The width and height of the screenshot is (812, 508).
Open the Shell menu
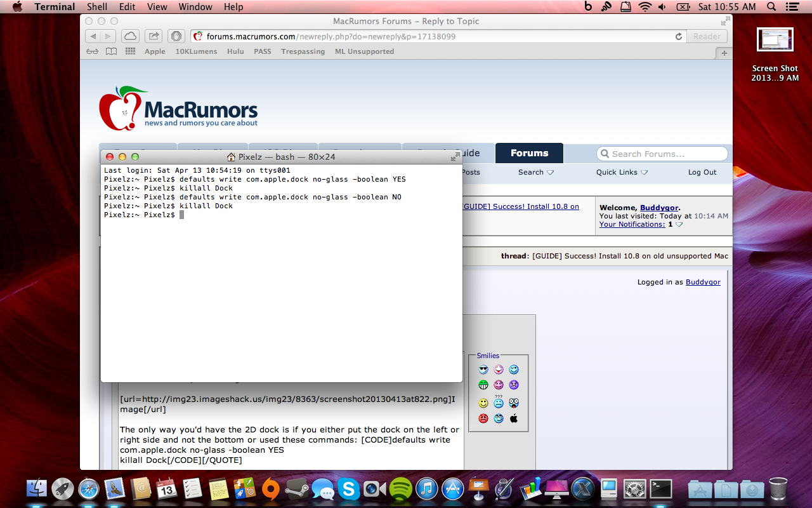click(x=97, y=7)
